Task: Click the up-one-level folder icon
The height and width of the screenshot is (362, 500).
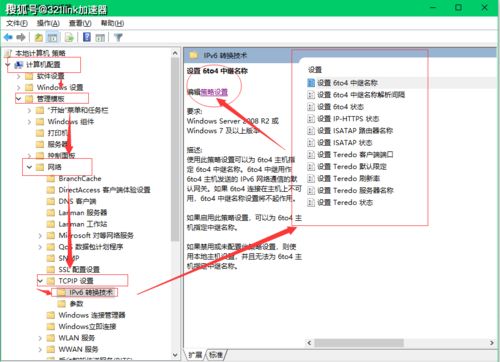Action: (39, 37)
